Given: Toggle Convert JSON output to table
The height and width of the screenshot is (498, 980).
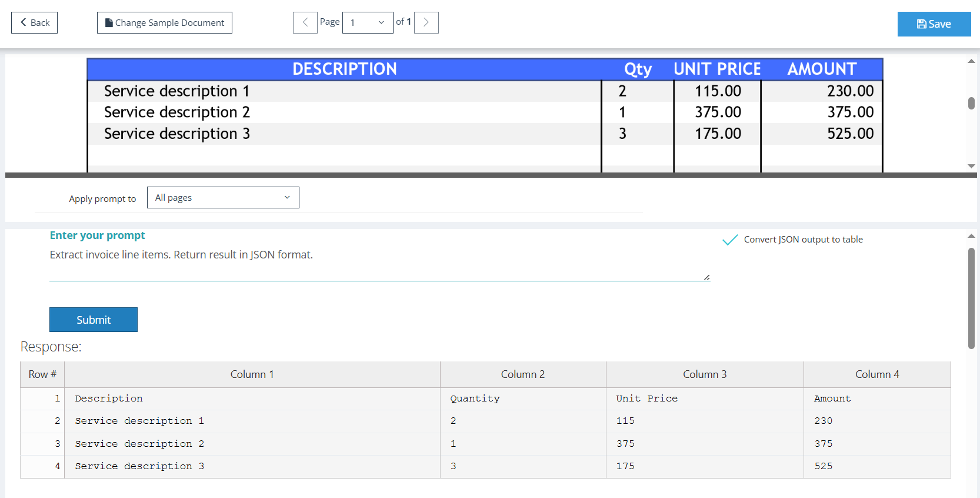Looking at the screenshot, I should click(x=730, y=240).
